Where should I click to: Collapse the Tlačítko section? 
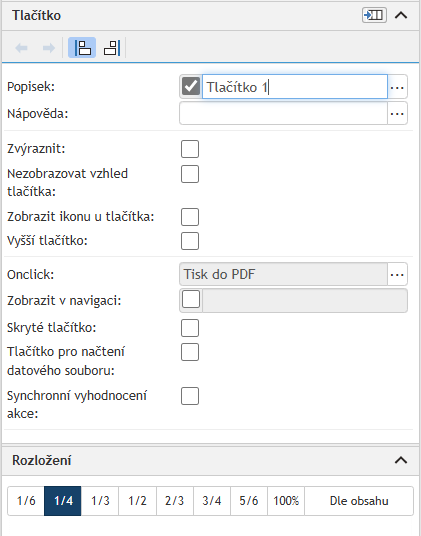(401, 15)
